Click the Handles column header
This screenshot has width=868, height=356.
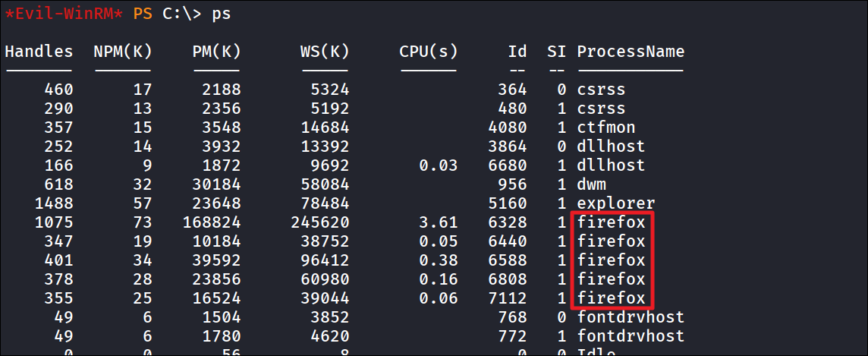(39, 52)
